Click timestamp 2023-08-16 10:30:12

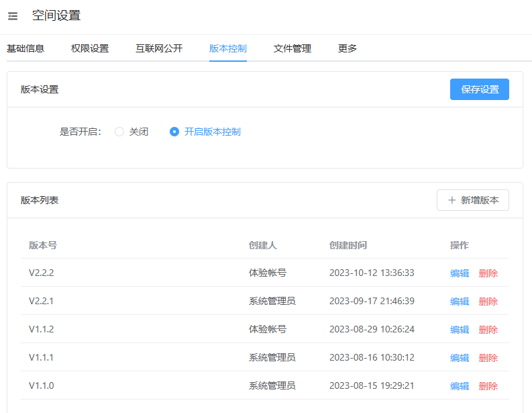point(372,357)
